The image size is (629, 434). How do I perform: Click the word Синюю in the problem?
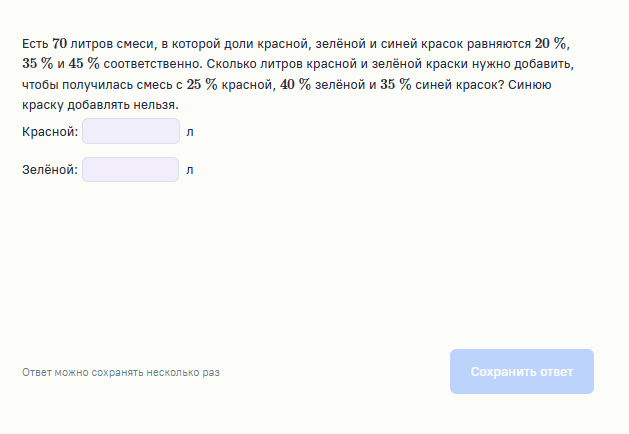click(530, 84)
